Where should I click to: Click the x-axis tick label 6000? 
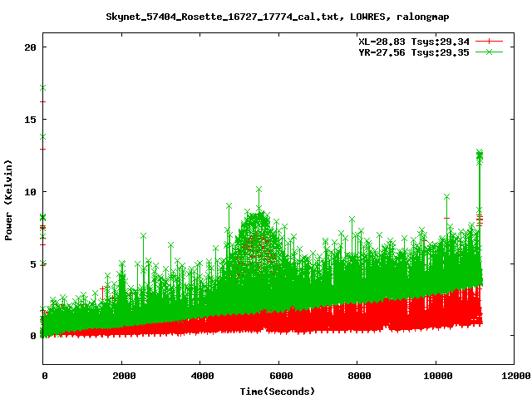coord(281,376)
